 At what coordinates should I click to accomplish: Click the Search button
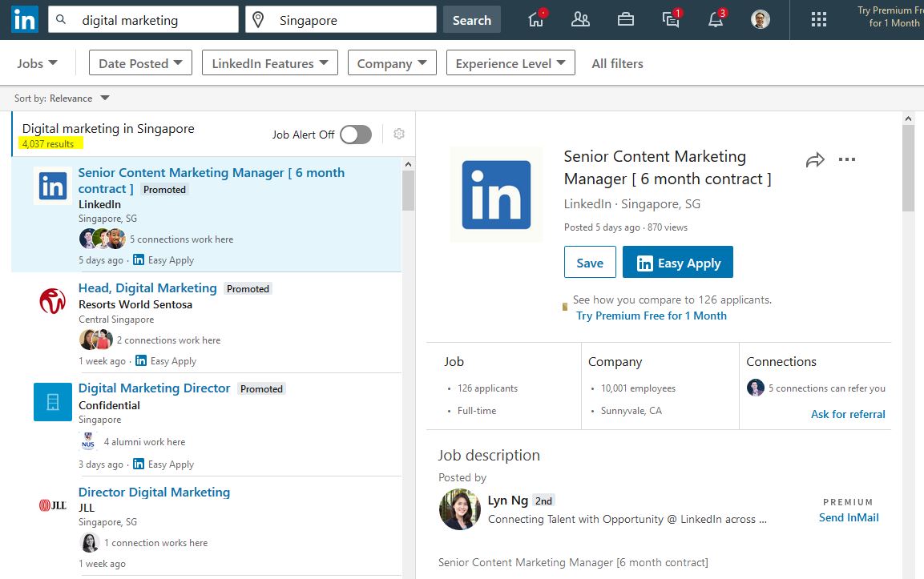pos(471,19)
